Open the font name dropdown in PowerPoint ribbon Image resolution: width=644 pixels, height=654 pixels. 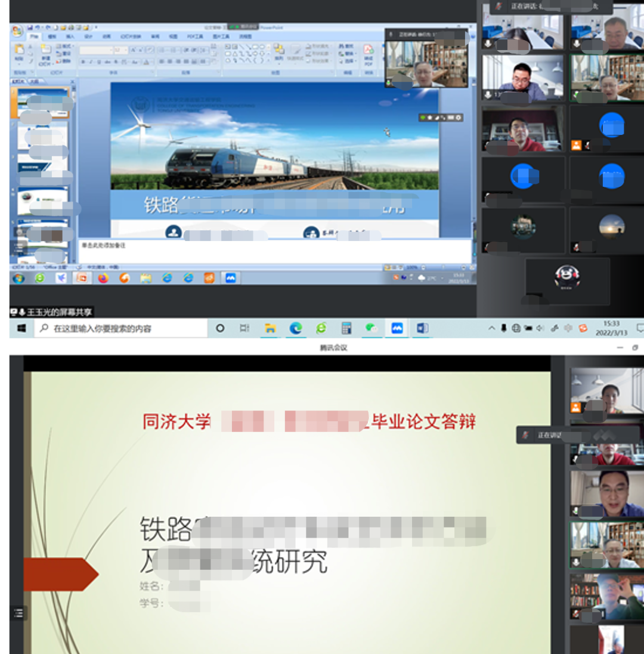95,51
